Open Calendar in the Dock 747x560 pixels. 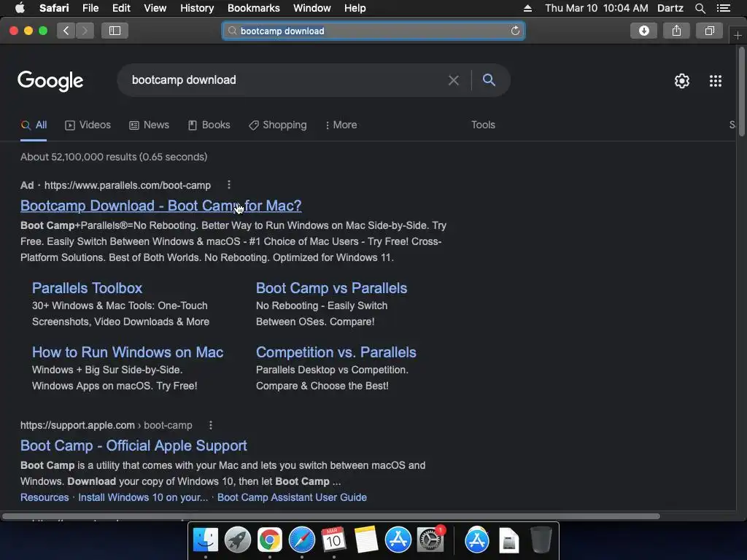point(333,540)
